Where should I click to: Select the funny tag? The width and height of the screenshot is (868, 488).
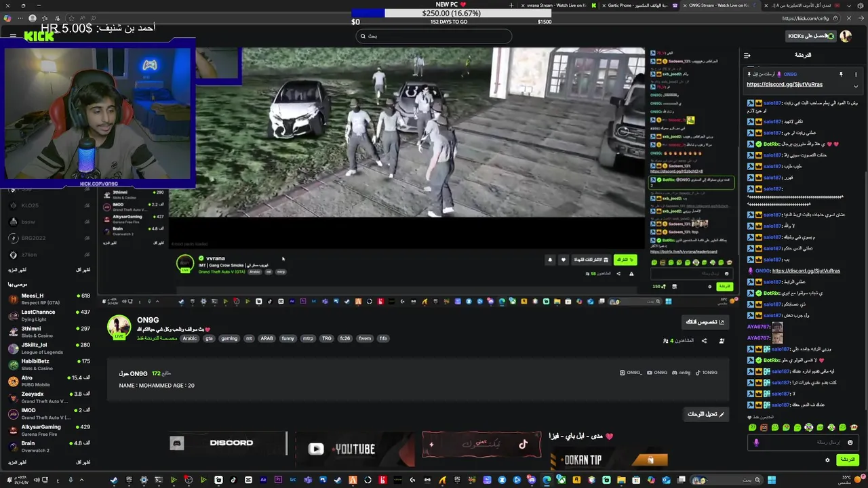(288, 338)
